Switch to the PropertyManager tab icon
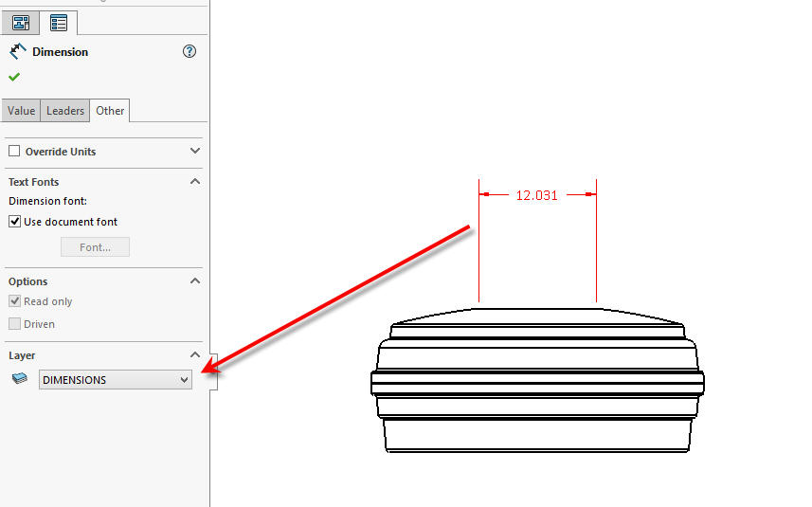This screenshot has width=812, height=507. [59, 22]
